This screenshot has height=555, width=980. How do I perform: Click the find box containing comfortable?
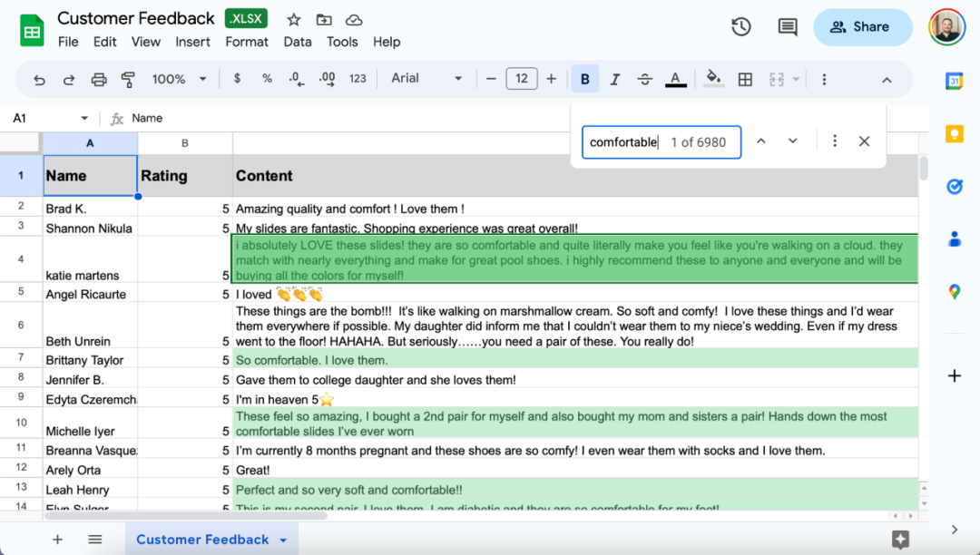pyautogui.click(x=661, y=142)
